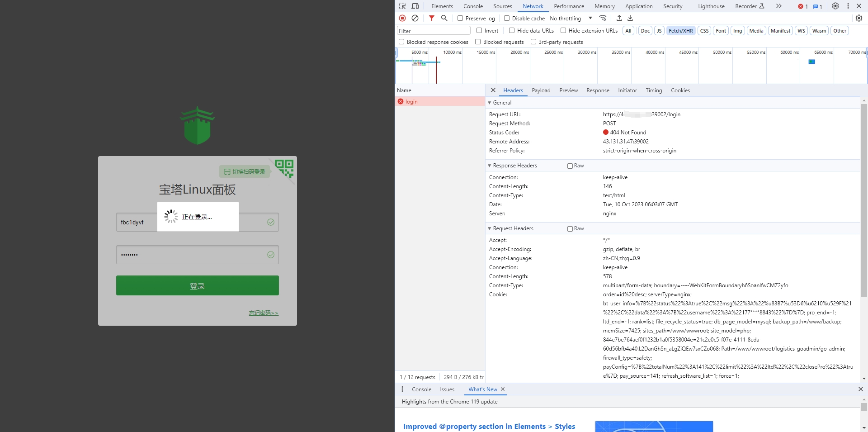Enable Disable cache checkbox
868x432 pixels.
point(507,18)
